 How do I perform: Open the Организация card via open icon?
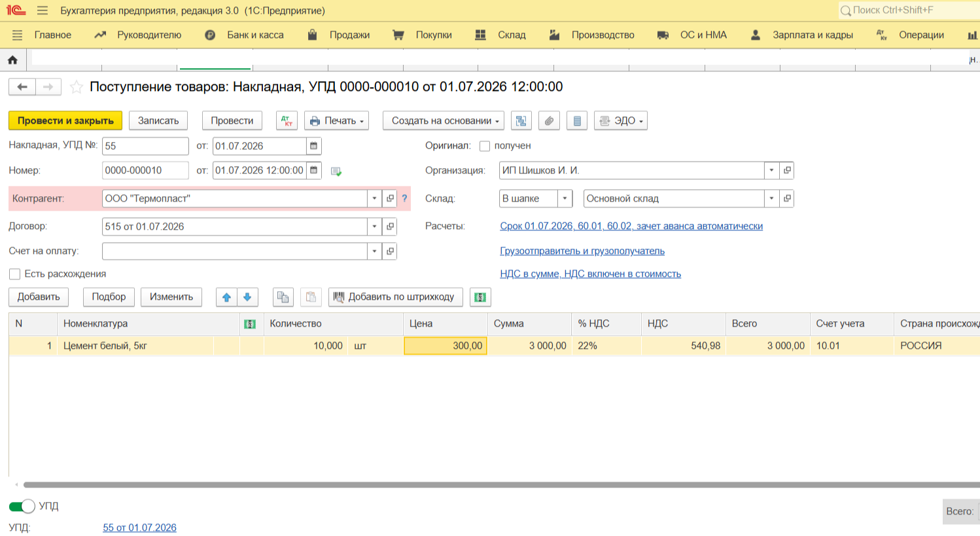(787, 170)
